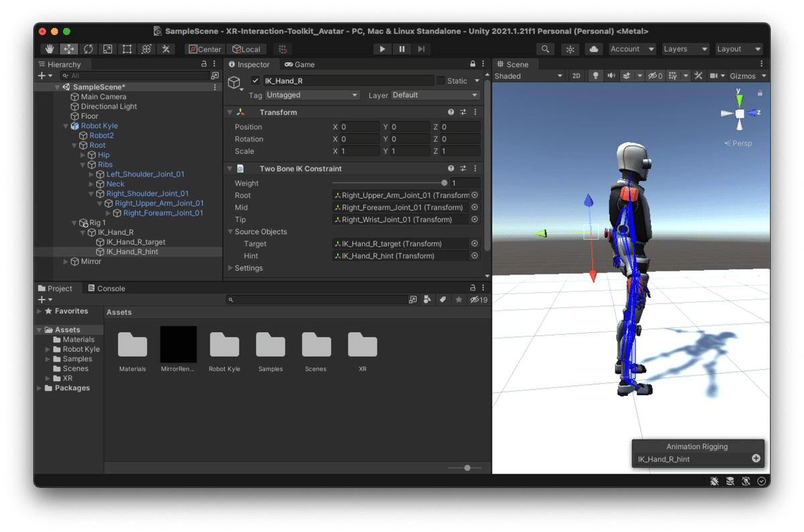Toggle 2D view mode in Scene

(x=576, y=76)
